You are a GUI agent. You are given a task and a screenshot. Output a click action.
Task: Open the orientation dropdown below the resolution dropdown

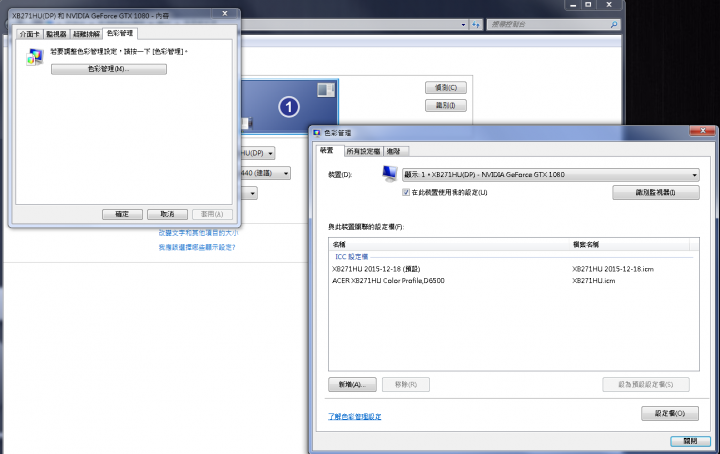tap(249, 193)
